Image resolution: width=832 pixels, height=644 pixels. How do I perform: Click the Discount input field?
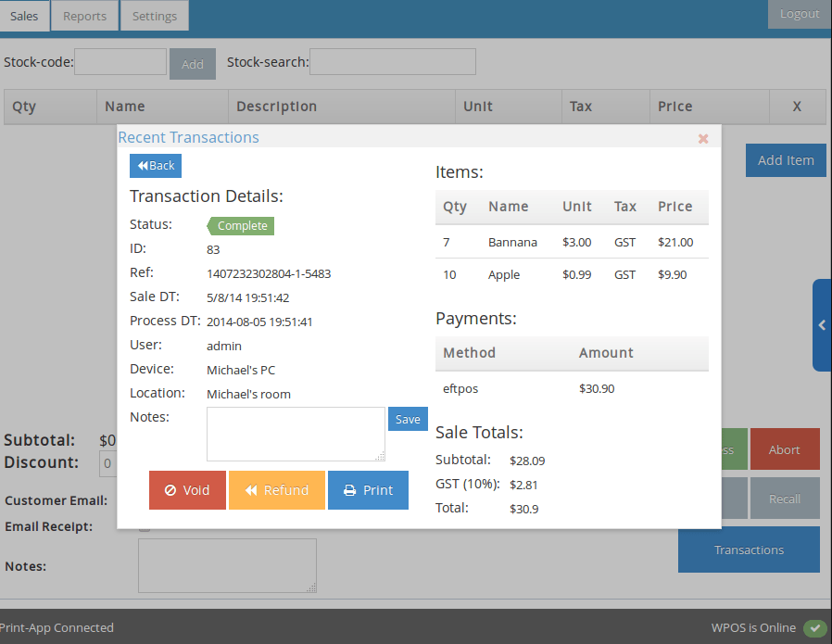pos(108,463)
